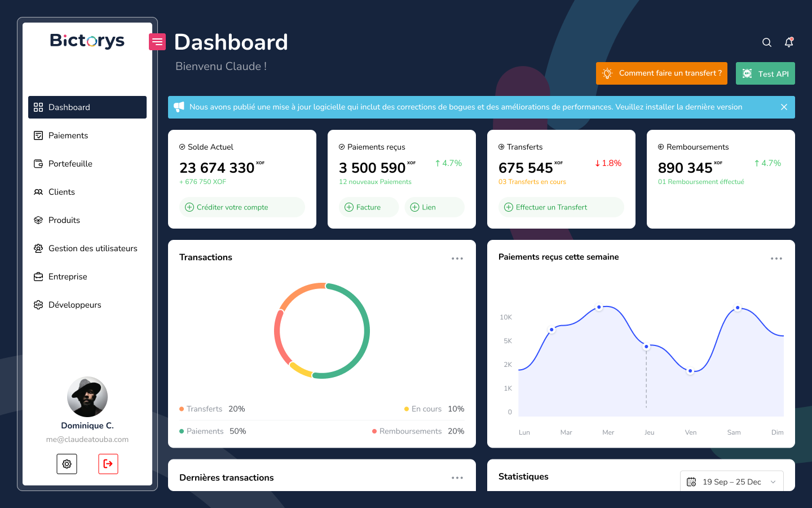Viewport: 812px width, 508px height.
Task: Click icon beside Remboursements title
Action: (x=661, y=147)
